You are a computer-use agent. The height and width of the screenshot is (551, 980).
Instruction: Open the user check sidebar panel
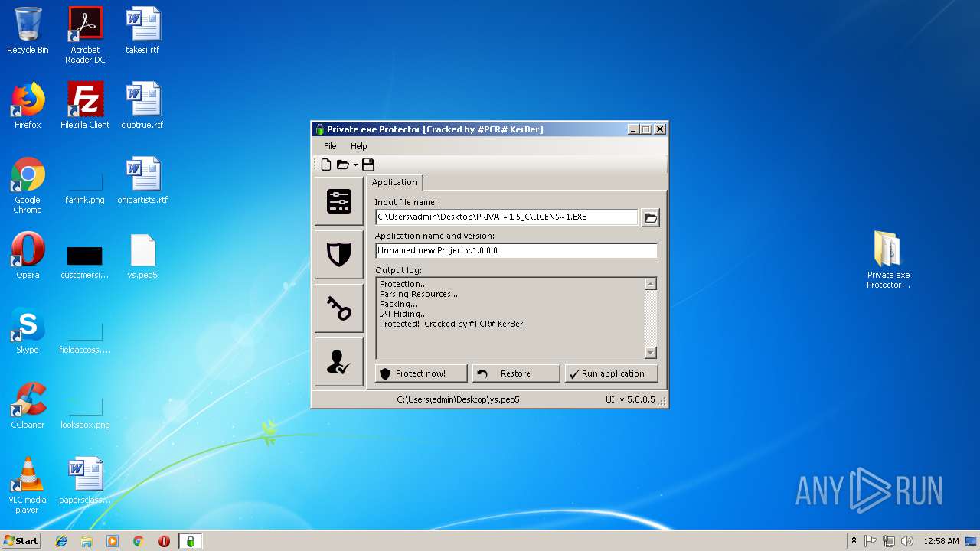[339, 362]
